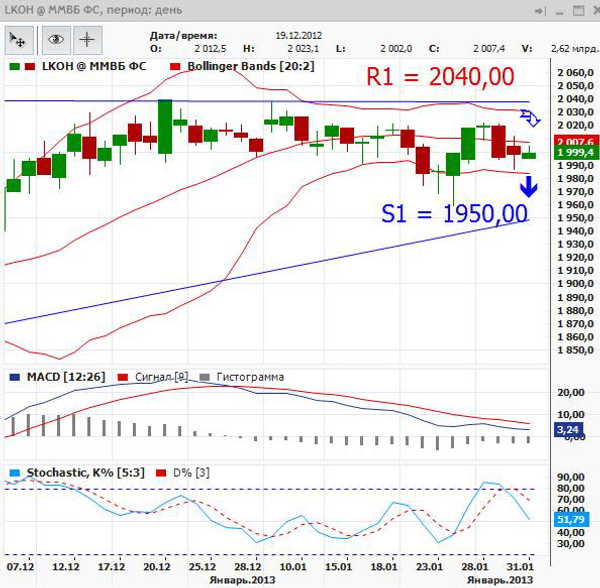The image size is (600, 588).
Task: Select the 'D% [3]' legend label
Action: coord(191,473)
